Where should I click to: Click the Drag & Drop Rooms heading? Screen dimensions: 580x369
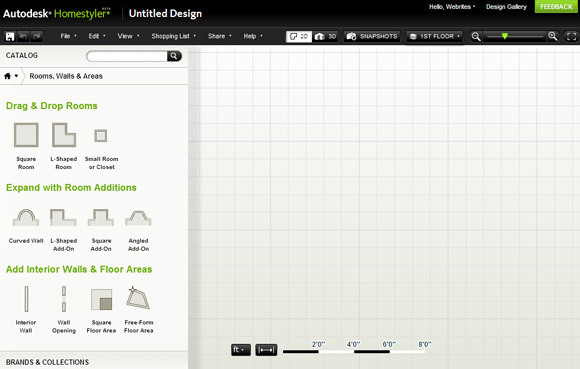click(x=52, y=106)
